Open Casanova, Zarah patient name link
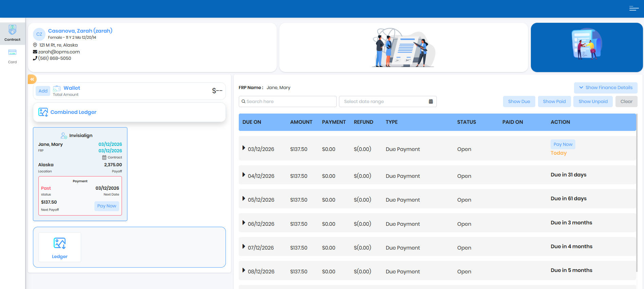This screenshot has width=644, height=289. coord(80,31)
